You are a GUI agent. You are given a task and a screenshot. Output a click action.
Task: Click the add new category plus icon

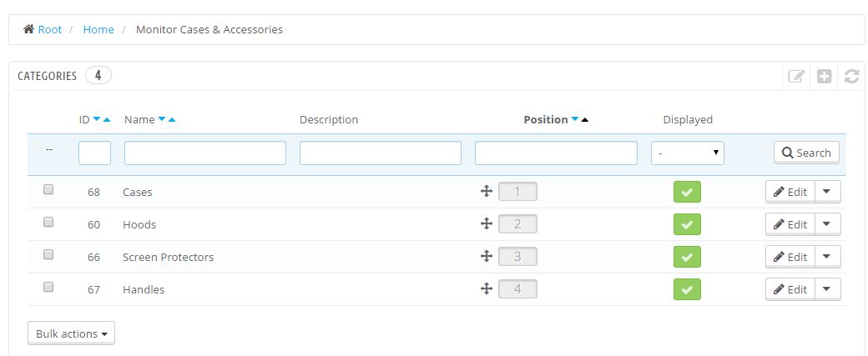coord(824,76)
